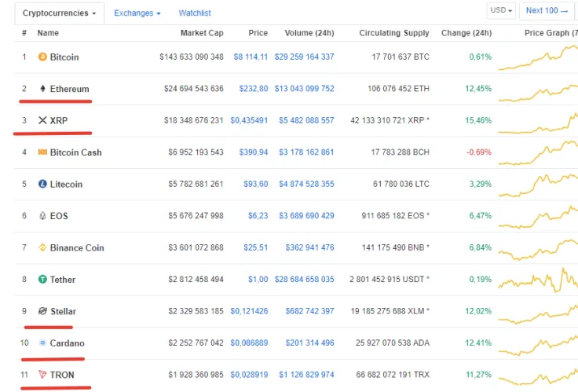The width and height of the screenshot is (578, 392).
Task: Sort by Market Cap column header
Action: pyautogui.click(x=202, y=33)
